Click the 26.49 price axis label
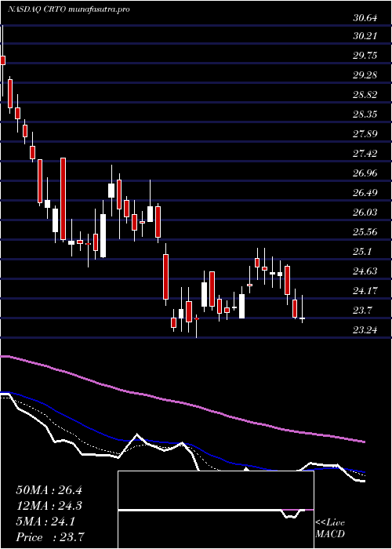Viewport: 392px width, 549px height. [365, 193]
